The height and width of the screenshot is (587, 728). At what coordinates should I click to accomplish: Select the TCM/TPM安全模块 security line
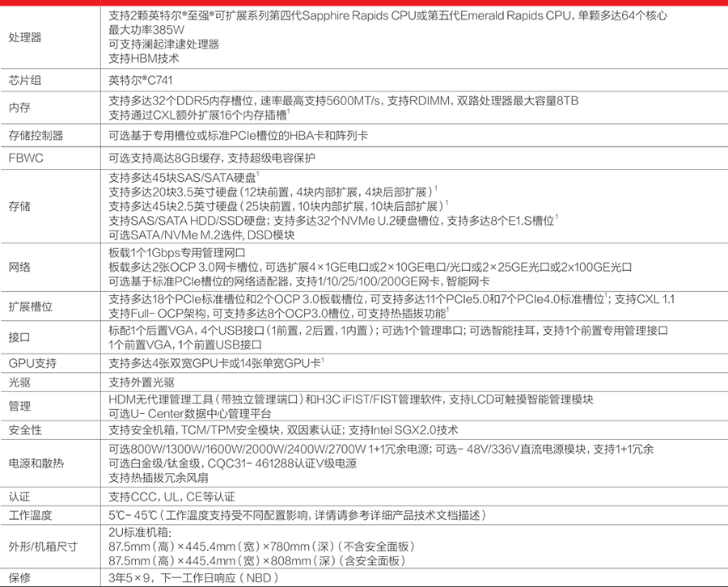pyautogui.click(x=283, y=430)
